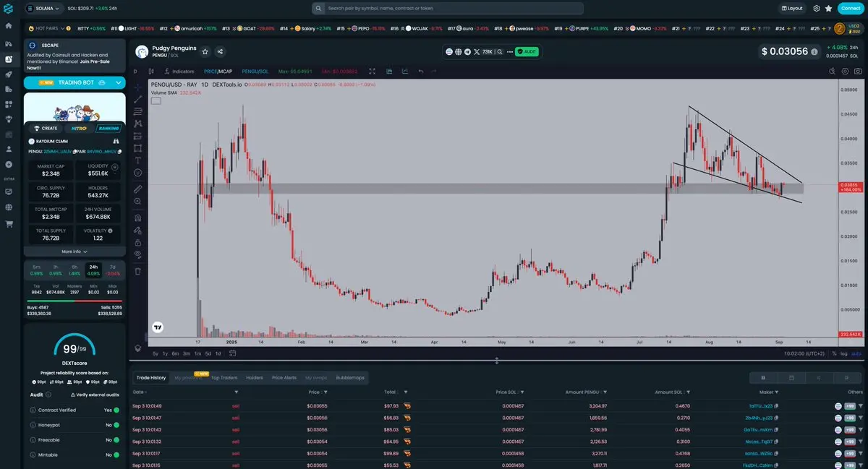Select the crosshair cursor tool
The image size is (868, 469).
(x=138, y=86)
